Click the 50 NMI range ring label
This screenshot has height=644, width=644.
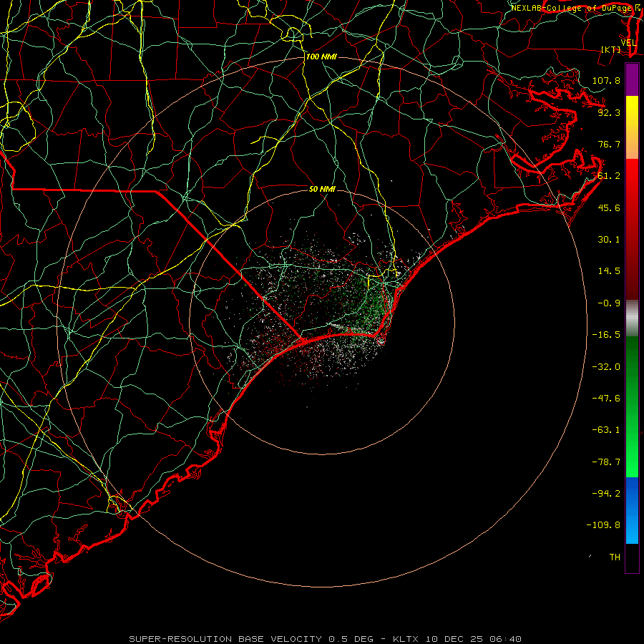(x=322, y=189)
